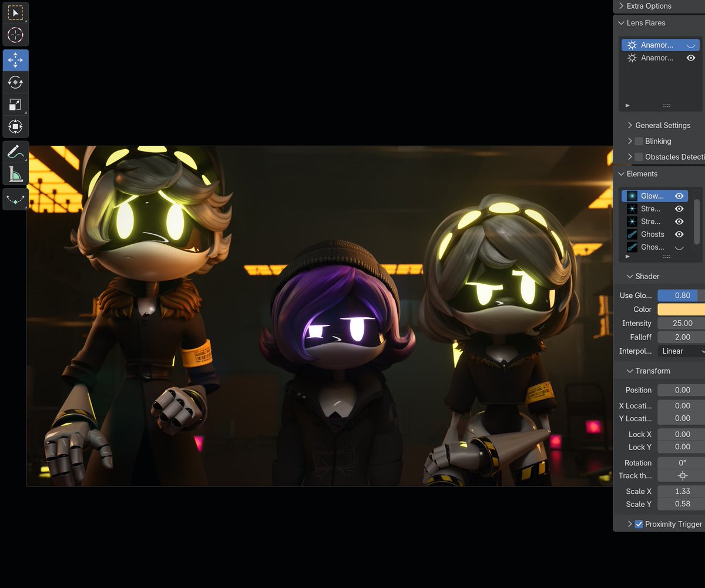Show the highlighted Anamor... lens flare

tap(691, 45)
